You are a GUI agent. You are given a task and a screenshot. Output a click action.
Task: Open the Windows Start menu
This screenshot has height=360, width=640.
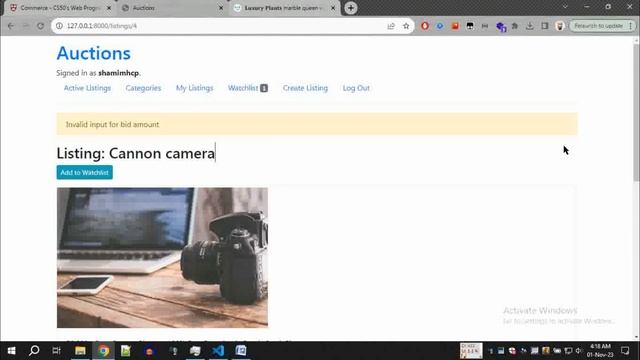pos(11,351)
